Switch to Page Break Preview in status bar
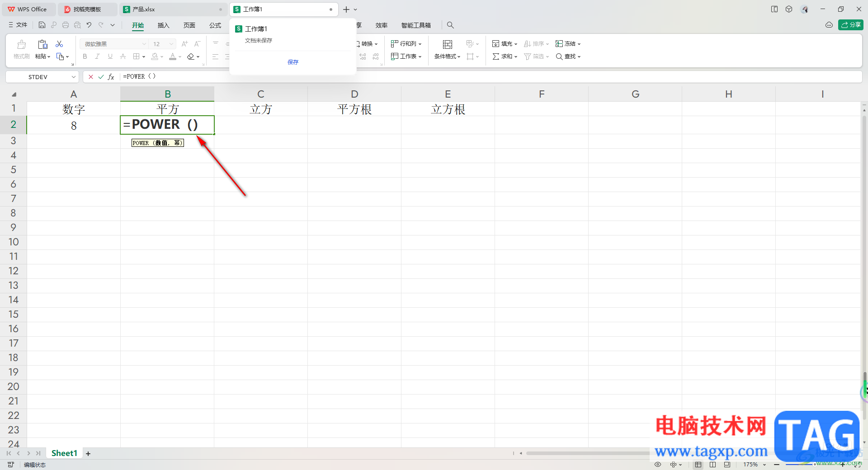The width and height of the screenshot is (868, 470). pyautogui.click(x=727, y=465)
